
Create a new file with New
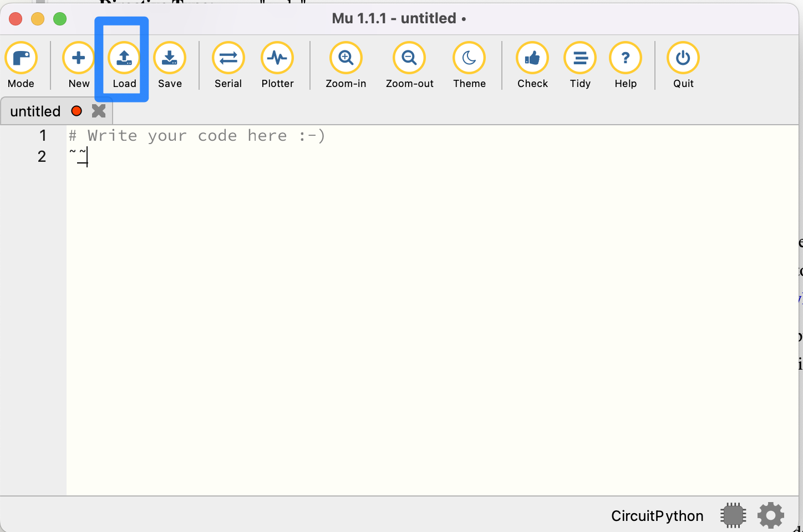(79, 59)
